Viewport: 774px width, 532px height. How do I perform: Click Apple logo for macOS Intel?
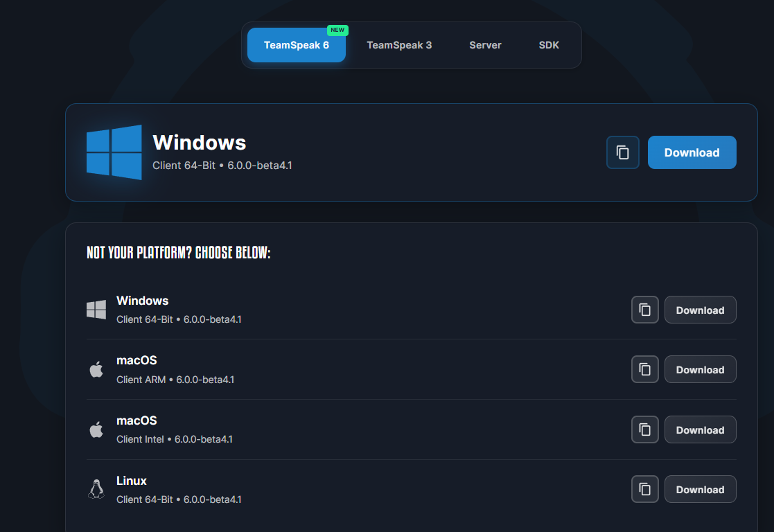point(96,429)
